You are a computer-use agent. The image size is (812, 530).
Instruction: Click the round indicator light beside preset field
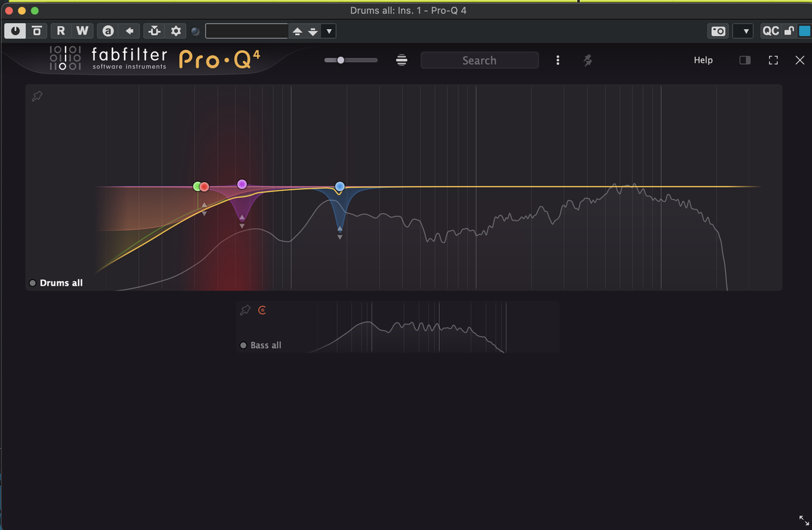[x=196, y=31]
